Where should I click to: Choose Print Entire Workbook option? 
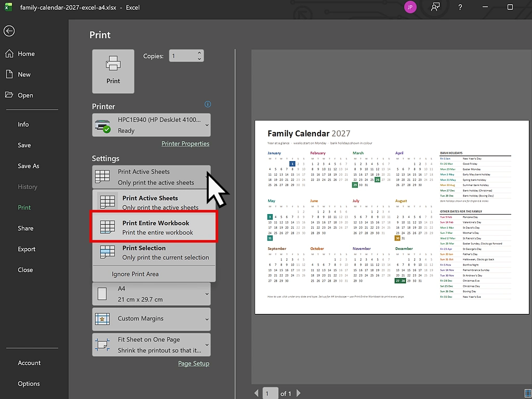click(154, 228)
